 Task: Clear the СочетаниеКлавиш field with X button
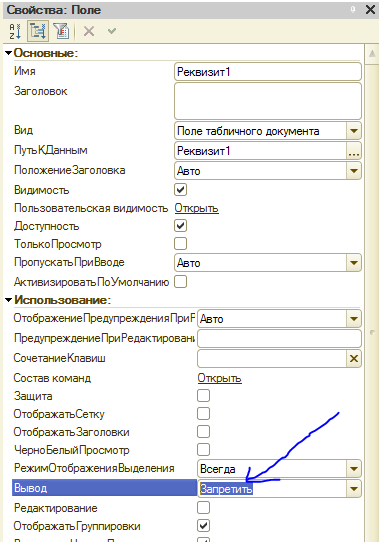354,358
